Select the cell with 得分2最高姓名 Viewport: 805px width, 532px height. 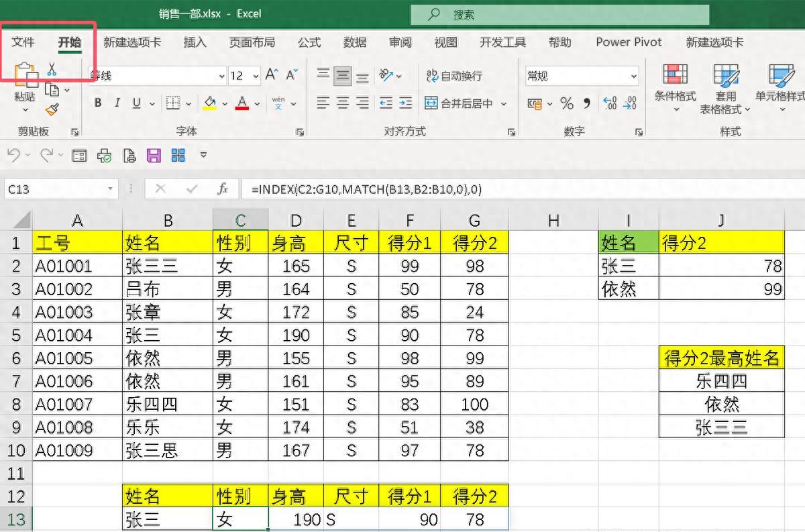722,358
